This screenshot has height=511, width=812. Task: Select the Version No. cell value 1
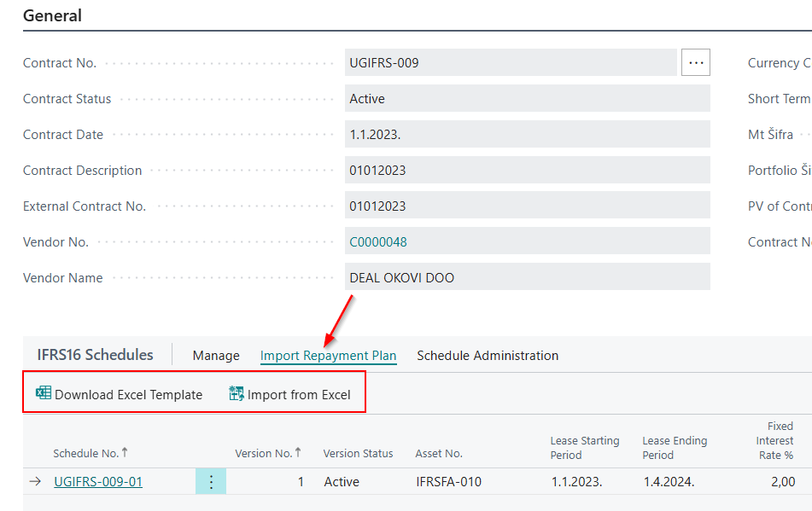(301, 481)
